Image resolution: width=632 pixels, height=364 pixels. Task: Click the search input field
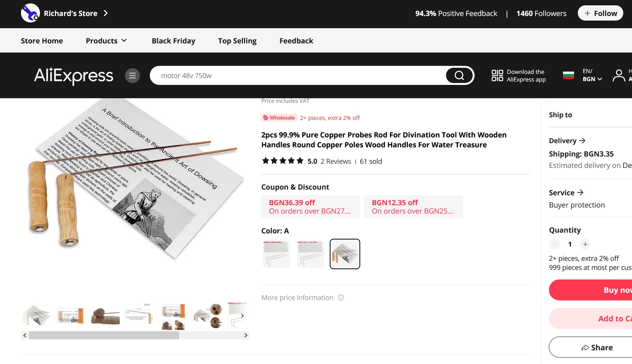coord(297,75)
